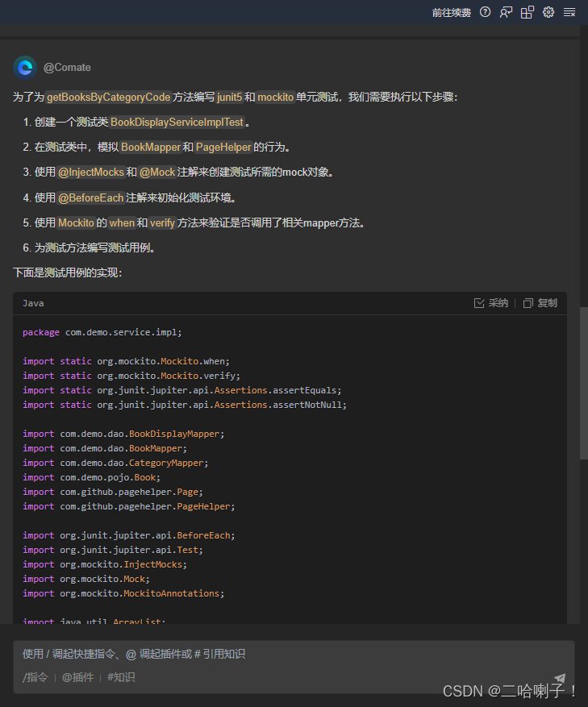Click the /指令 command shortcut

point(35,677)
